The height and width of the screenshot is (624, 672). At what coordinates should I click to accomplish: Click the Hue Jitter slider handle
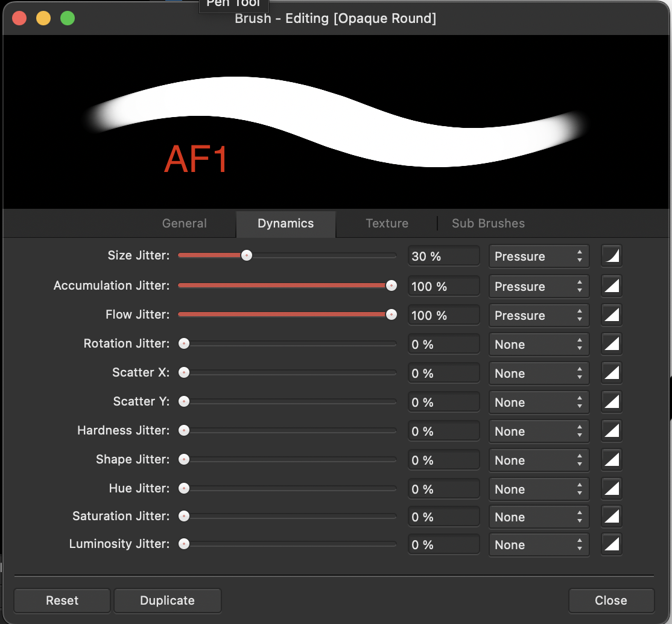point(184,488)
